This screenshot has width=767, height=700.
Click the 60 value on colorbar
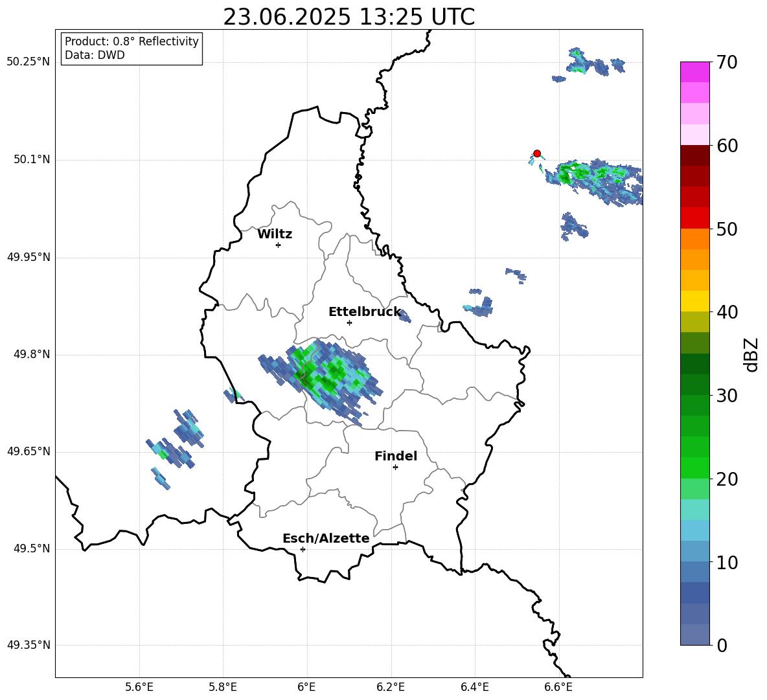click(x=727, y=146)
